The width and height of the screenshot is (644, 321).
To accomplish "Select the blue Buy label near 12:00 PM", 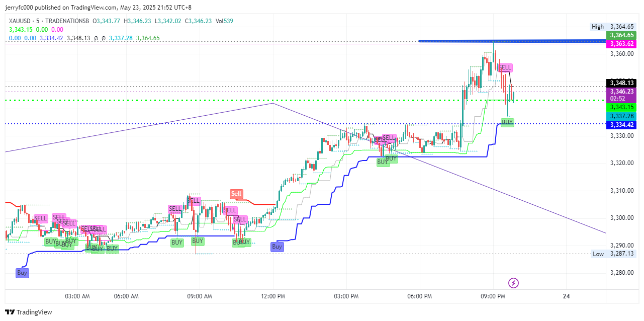I will coord(277,247).
